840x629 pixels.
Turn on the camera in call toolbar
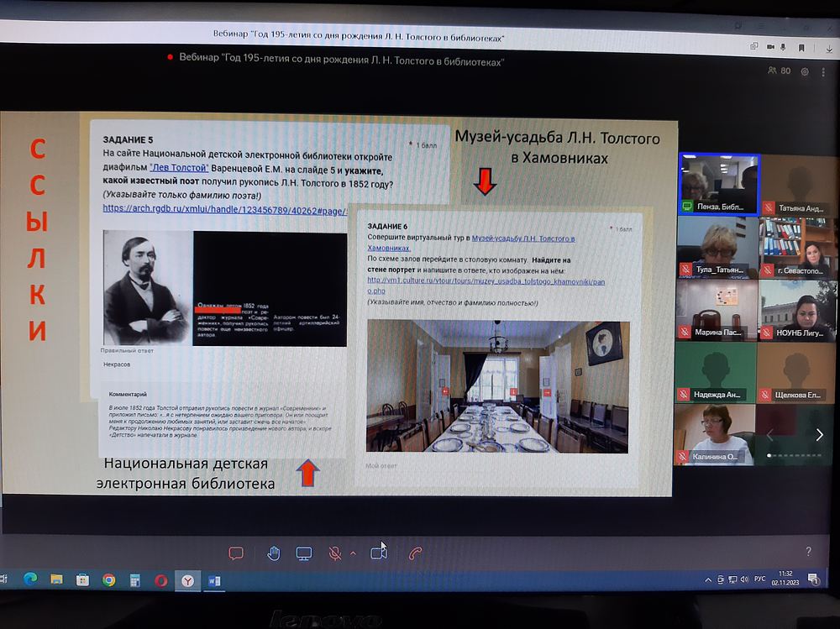pos(379,553)
